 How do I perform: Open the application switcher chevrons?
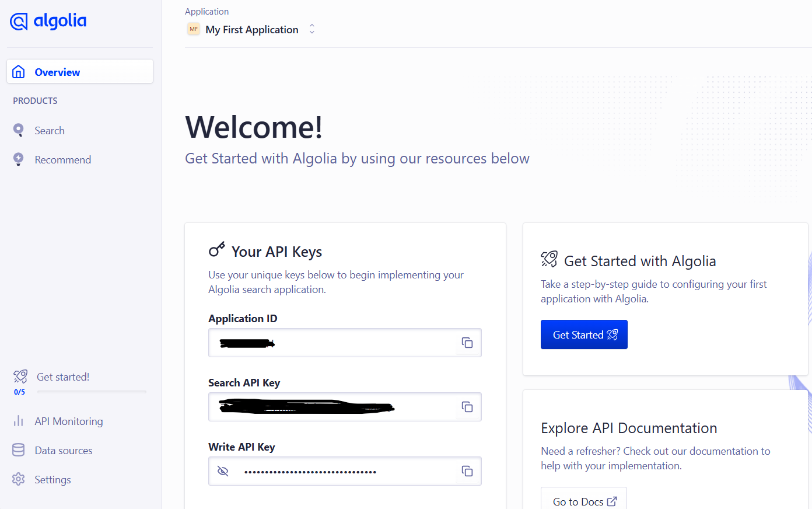(x=312, y=29)
